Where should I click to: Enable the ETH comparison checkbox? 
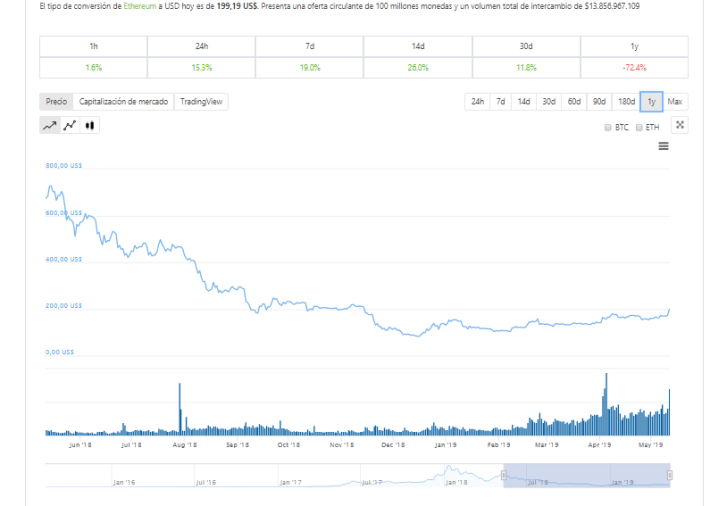(x=639, y=128)
